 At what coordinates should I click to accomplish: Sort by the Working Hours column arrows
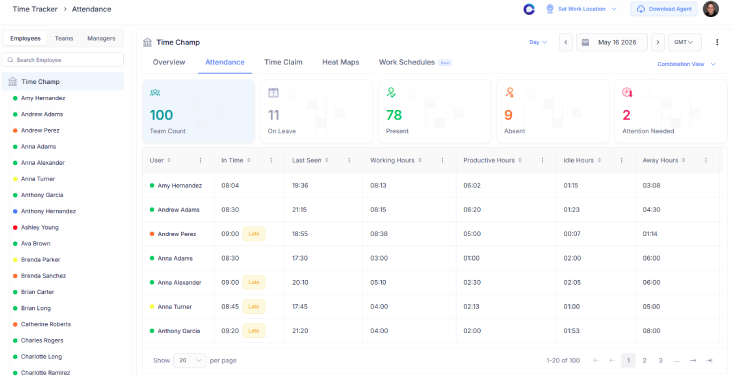(x=420, y=160)
